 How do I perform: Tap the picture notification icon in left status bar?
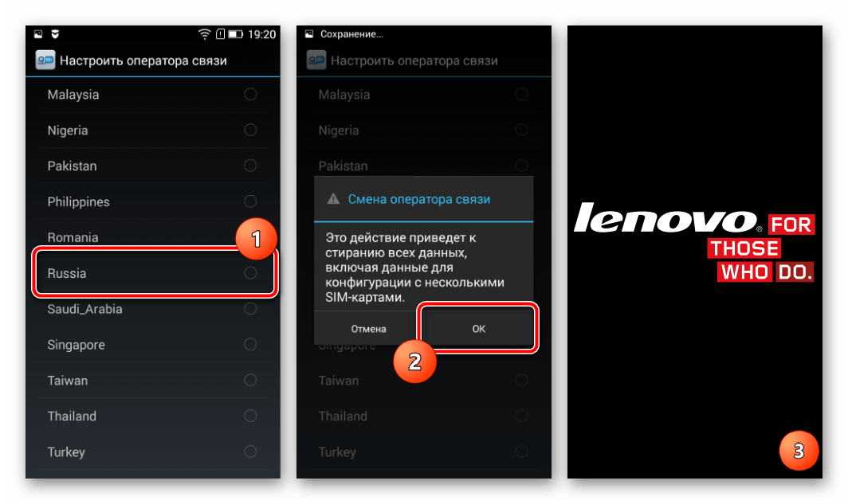(x=38, y=34)
